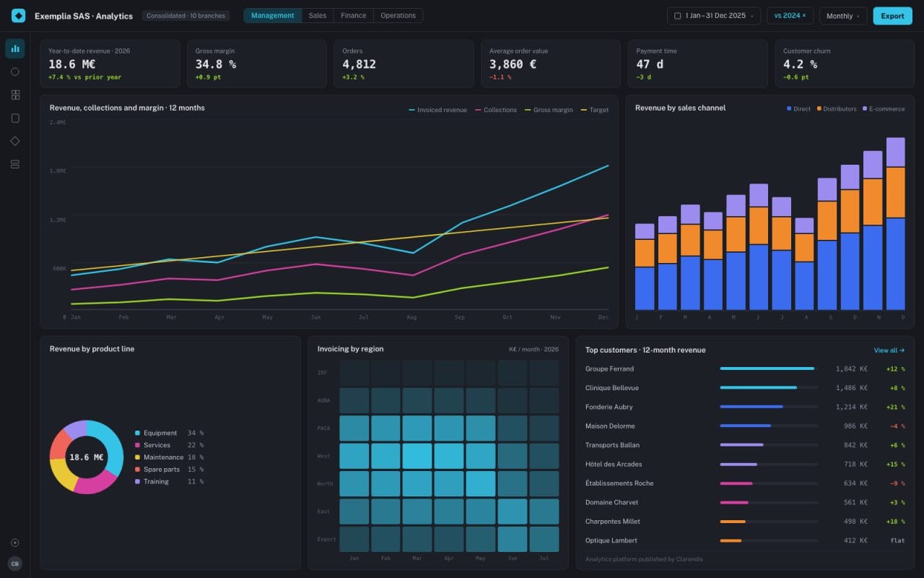Image resolution: width=924 pixels, height=578 pixels.
Task: Click the Export row label in heatmap
Action: click(327, 539)
